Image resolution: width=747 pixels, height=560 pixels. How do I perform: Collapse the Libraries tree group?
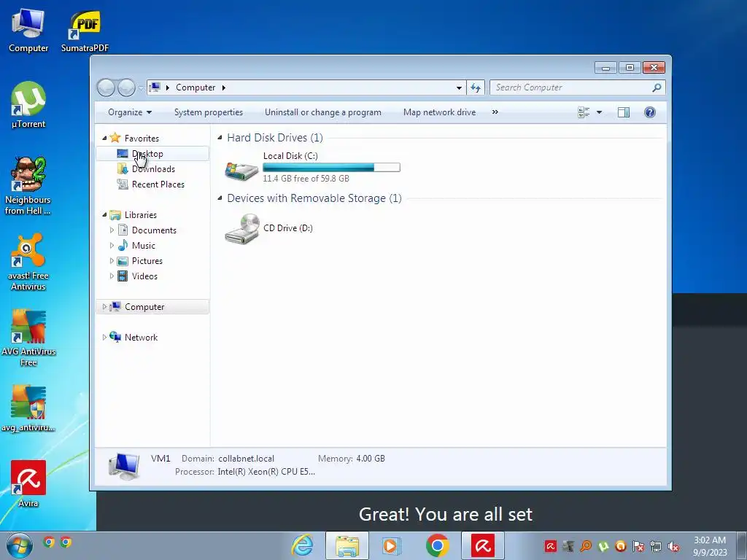pyautogui.click(x=104, y=215)
